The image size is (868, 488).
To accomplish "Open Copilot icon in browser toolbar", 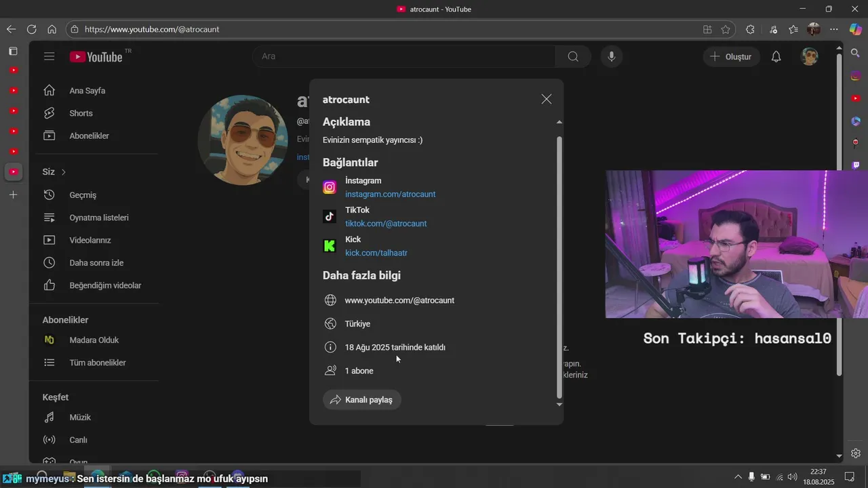I will pyautogui.click(x=856, y=29).
